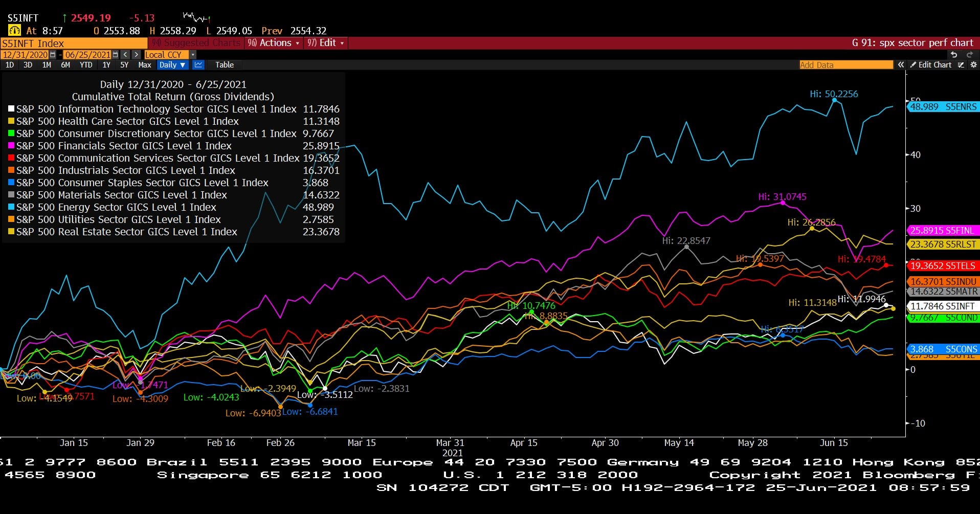
Task: Click Information Technology legend white swatch
Action: tap(11, 109)
